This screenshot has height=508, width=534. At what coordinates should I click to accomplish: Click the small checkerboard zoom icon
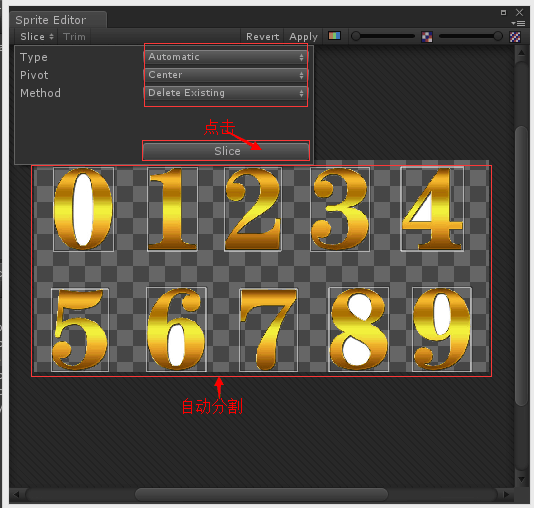(x=427, y=36)
